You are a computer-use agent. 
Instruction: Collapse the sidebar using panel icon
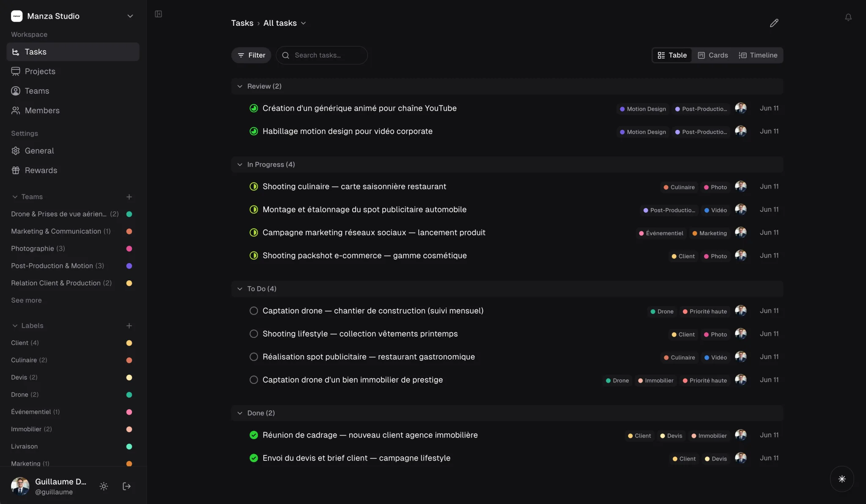click(159, 14)
